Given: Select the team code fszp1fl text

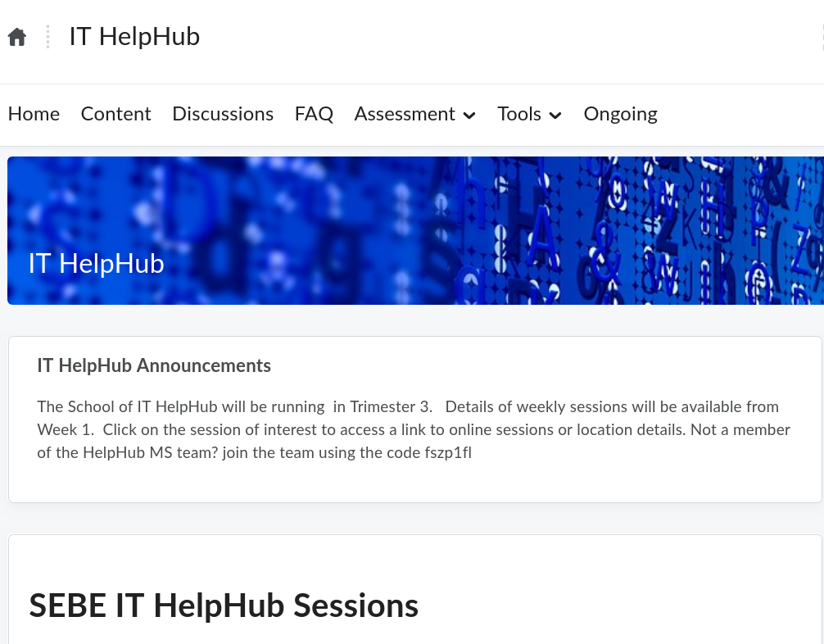Looking at the screenshot, I should tap(448, 453).
